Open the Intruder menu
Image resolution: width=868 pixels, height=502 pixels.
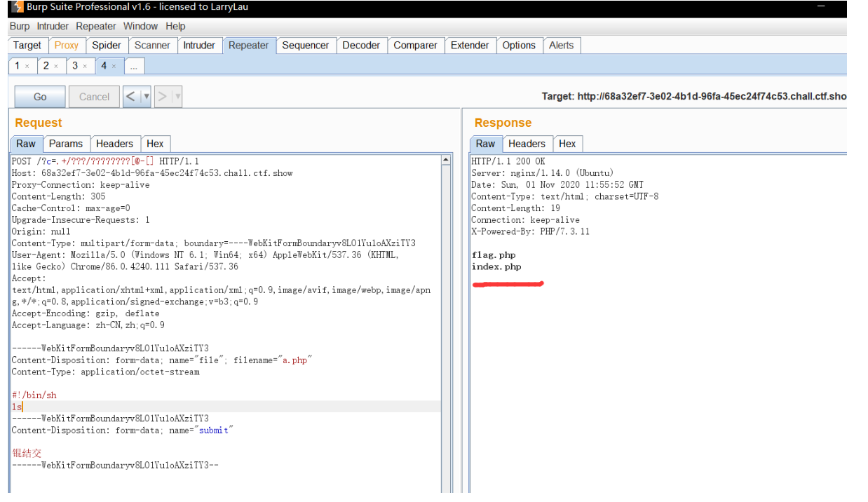(53, 26)
